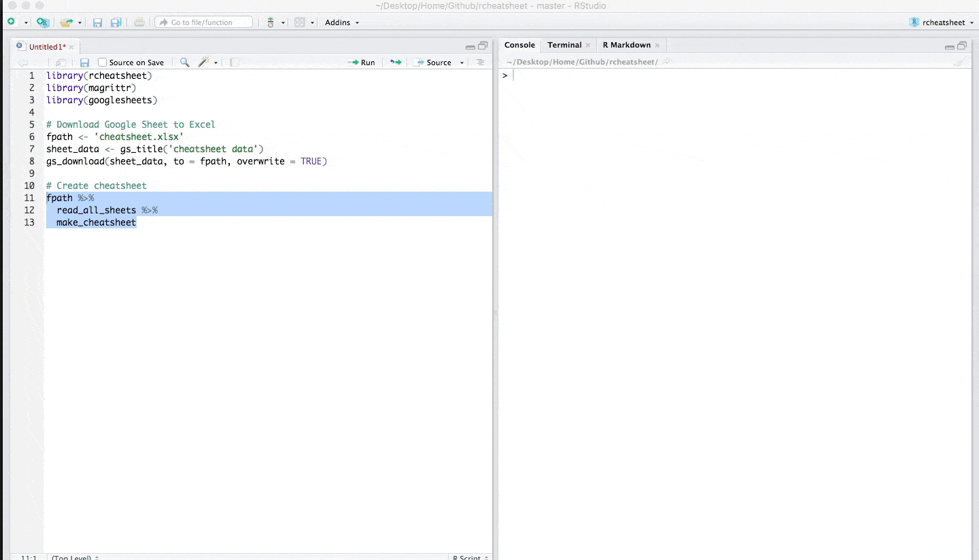
Task: Click the code tools magic wand
Action: 203,63
